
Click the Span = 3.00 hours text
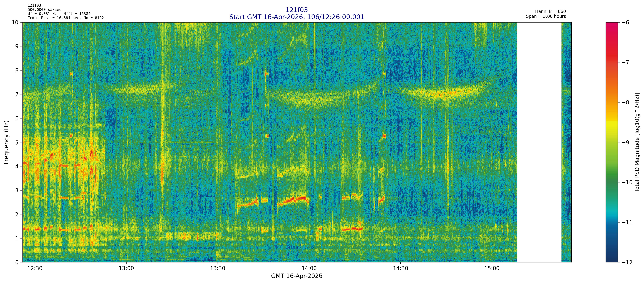coord(546,17)
